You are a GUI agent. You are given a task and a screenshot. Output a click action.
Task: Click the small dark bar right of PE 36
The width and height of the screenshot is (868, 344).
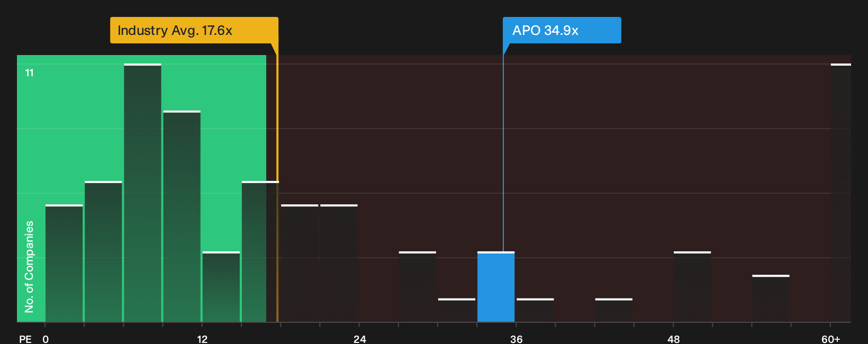point(535,310)
